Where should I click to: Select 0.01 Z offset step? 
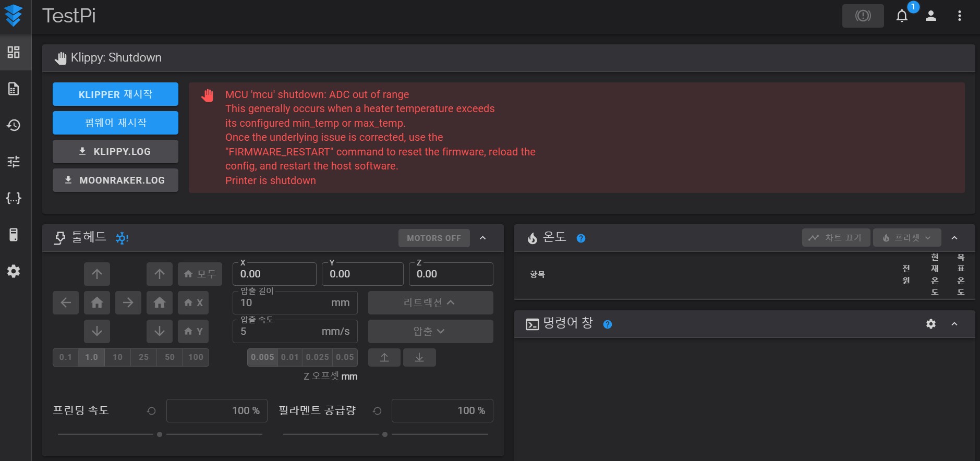click(290, 357)
